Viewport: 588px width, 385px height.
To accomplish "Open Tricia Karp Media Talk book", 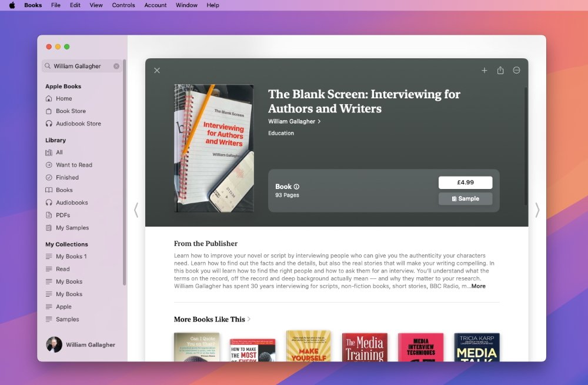I will click(x=477, y=347).
